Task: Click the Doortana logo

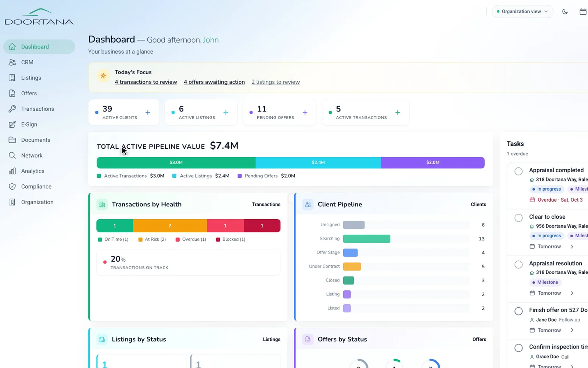Action: coord(39,17)
